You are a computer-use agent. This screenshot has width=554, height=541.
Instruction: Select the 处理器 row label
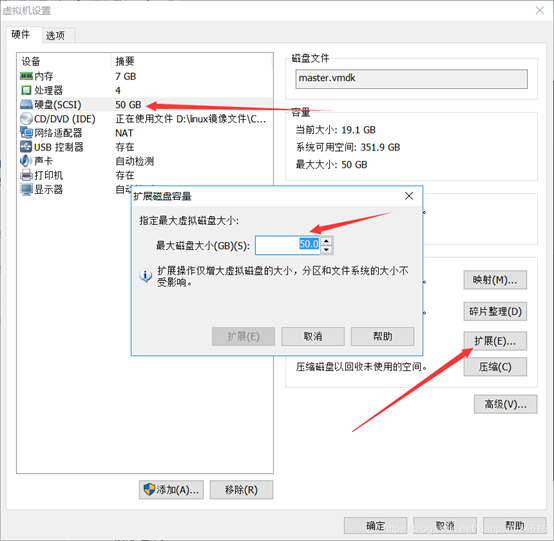tap(49, 90)
